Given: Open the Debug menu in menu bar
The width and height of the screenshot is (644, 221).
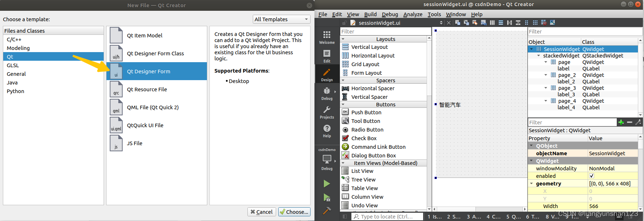Looking at the screenshot, I should tap(390, 14).
